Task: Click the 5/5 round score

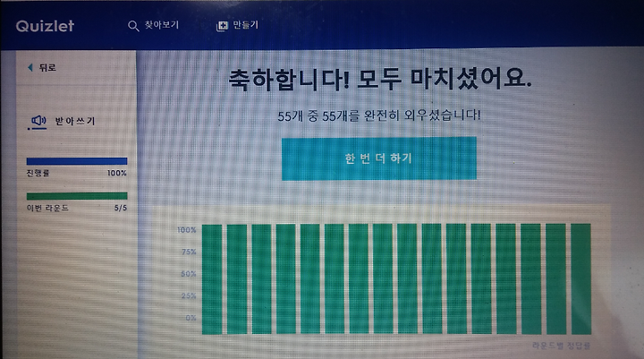Action: 121,208
